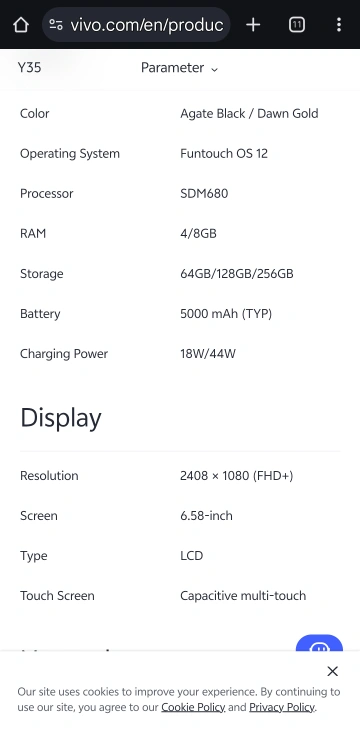The height and width of the screenshot is (734, 360).
Task: Open the blue chat support bubble
Action: 319,643
